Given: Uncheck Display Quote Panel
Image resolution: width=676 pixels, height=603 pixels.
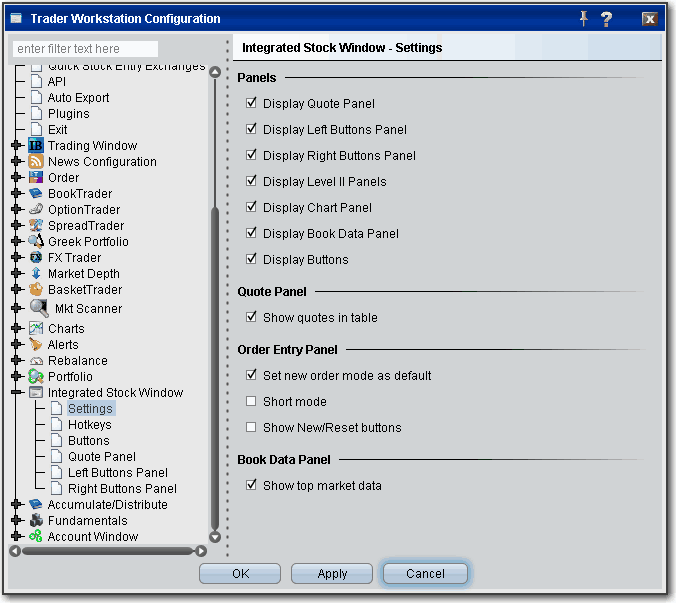Looking at the screenshot, I should pyautogui.click(x=251, y=103).
